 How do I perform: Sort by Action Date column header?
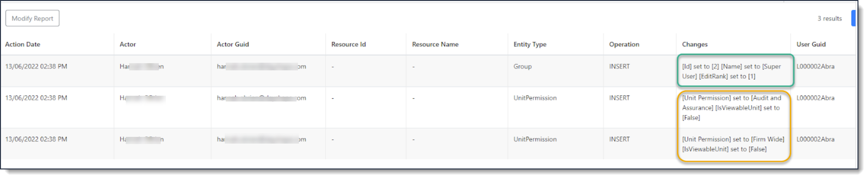[22, 44]
